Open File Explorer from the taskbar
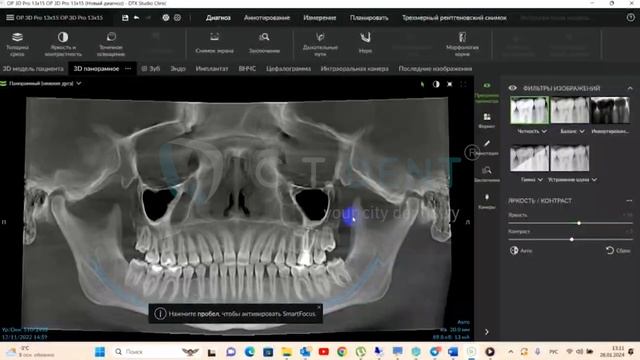Viewport: 640px width, 360px height. click(287, 351)
